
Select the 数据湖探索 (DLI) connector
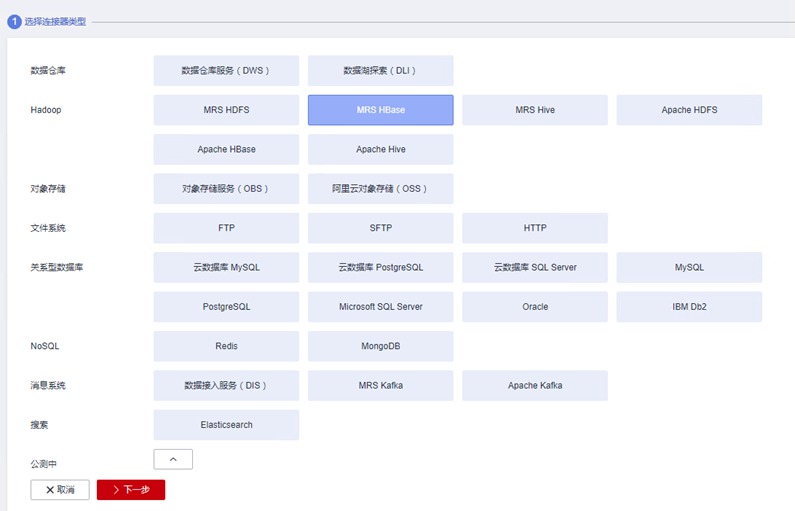[380, 71]
